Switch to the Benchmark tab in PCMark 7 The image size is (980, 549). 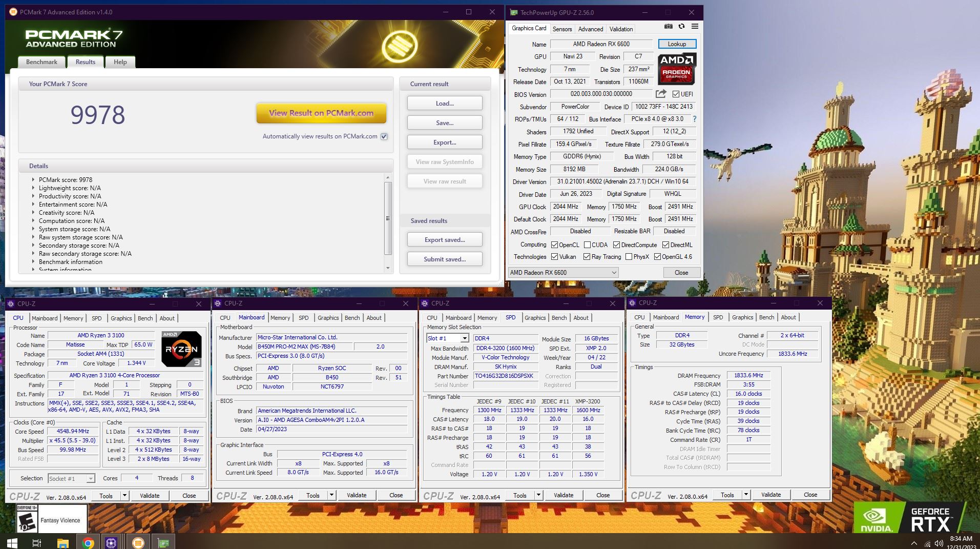pos(41,62)
